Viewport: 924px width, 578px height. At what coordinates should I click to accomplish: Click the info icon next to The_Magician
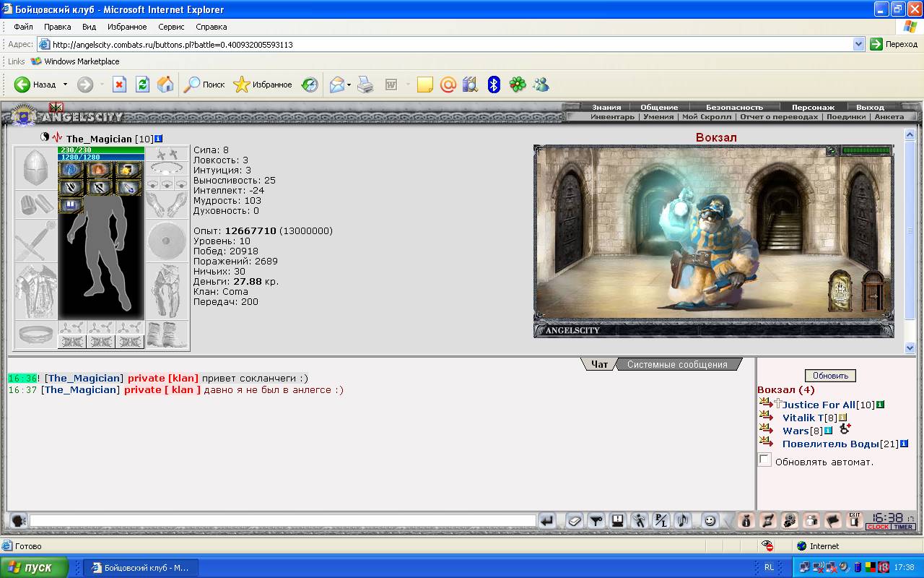coord(159,138)
